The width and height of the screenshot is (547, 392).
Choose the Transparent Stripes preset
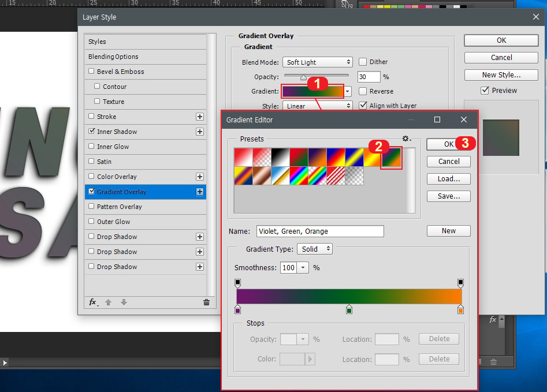pos(336,176)
